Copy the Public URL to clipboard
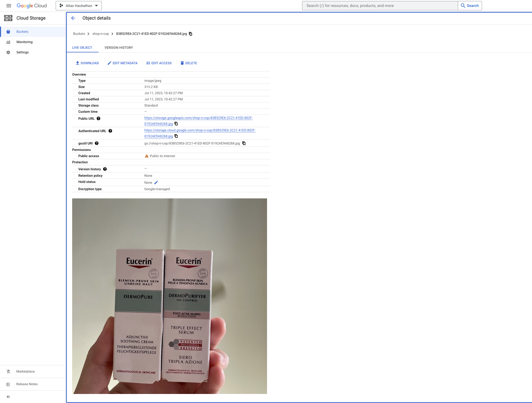This screenshot has width=532, height=403. pyautogui.click(x=176, y=124)
